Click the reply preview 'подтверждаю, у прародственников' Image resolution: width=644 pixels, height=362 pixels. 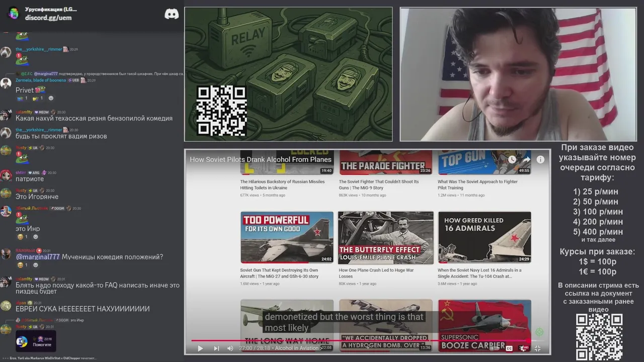pos(121,74)
